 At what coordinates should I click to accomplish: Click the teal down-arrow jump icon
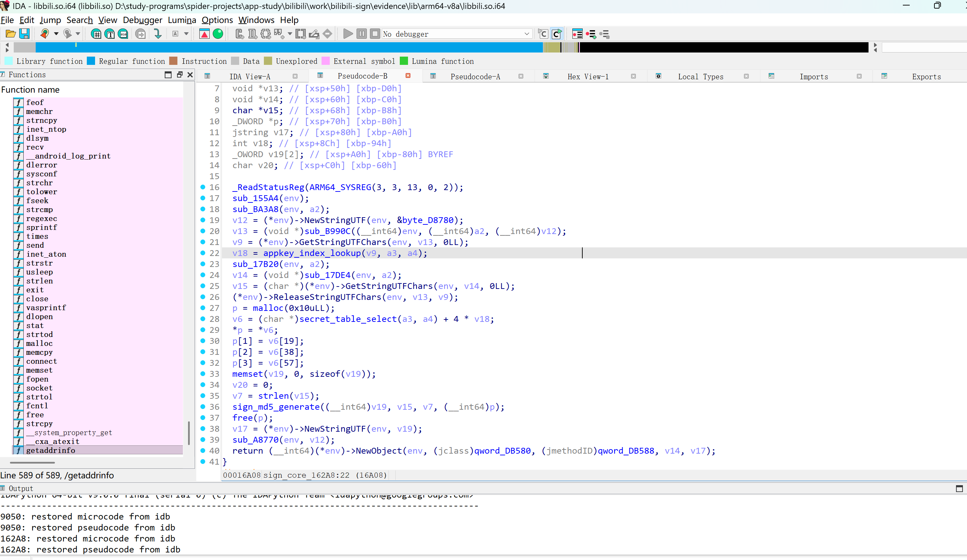(157, 34)
